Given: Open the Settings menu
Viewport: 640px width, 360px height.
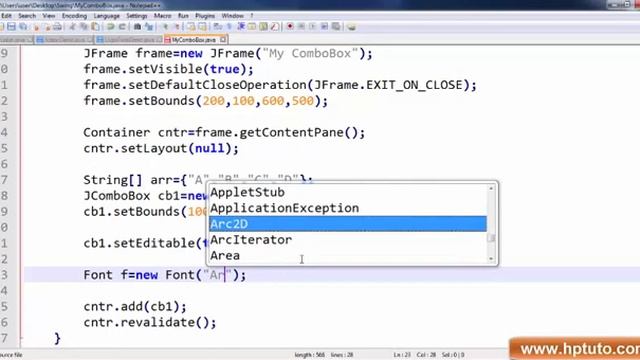Looking at the screenshot, I should click(136, 16).
